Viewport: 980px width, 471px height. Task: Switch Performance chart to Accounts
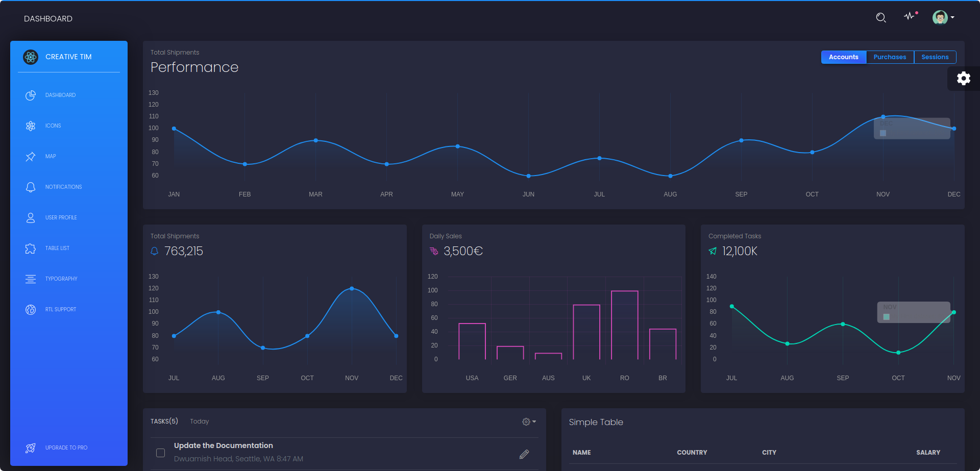843,57
